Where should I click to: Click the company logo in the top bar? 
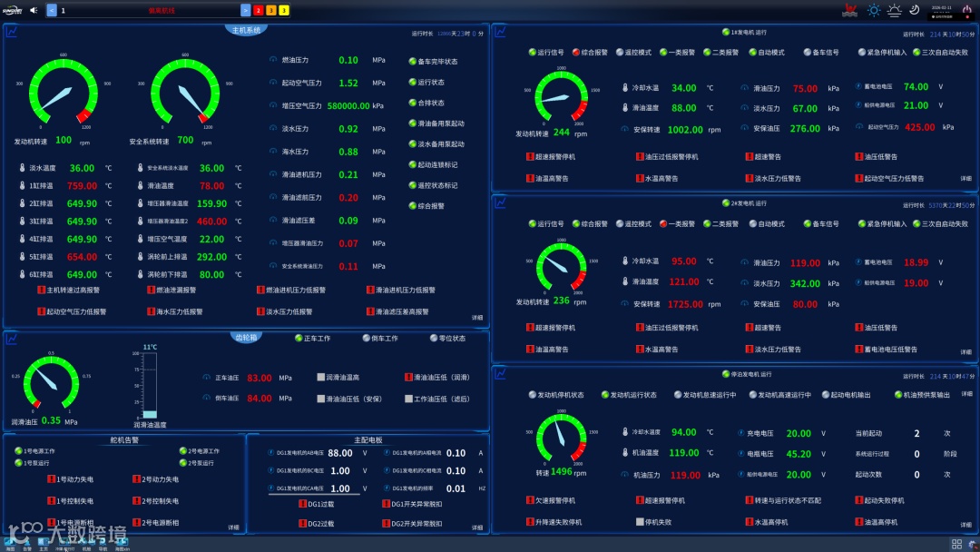pos(13,10)
